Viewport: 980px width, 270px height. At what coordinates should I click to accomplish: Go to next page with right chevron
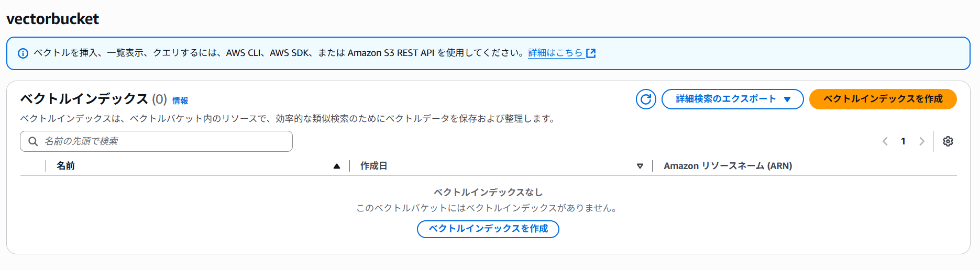click(x=922, y=141)
